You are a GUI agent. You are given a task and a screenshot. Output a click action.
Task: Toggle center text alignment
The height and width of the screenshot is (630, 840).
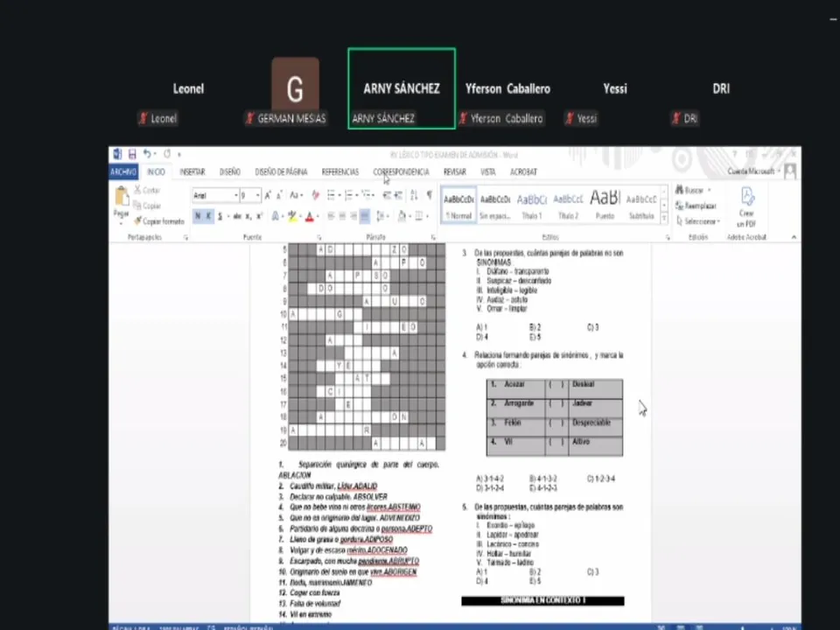342,216
